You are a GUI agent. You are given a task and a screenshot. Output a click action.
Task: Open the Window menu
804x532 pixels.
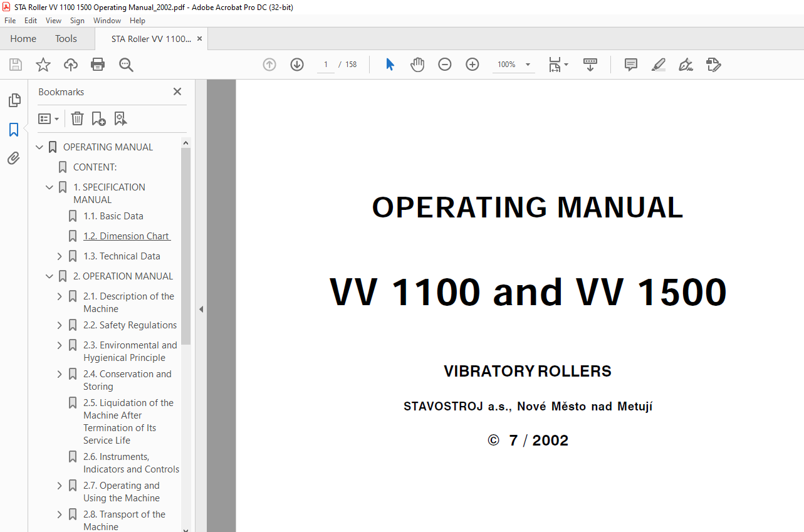tap(107, 21)
